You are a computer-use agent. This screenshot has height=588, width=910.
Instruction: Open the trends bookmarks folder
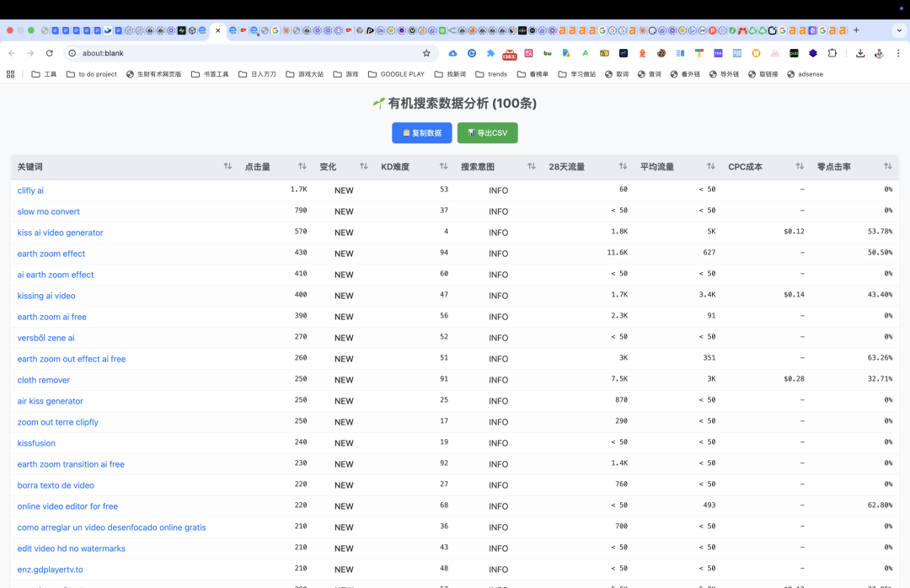pyautogui.click(x=491, y=74)
